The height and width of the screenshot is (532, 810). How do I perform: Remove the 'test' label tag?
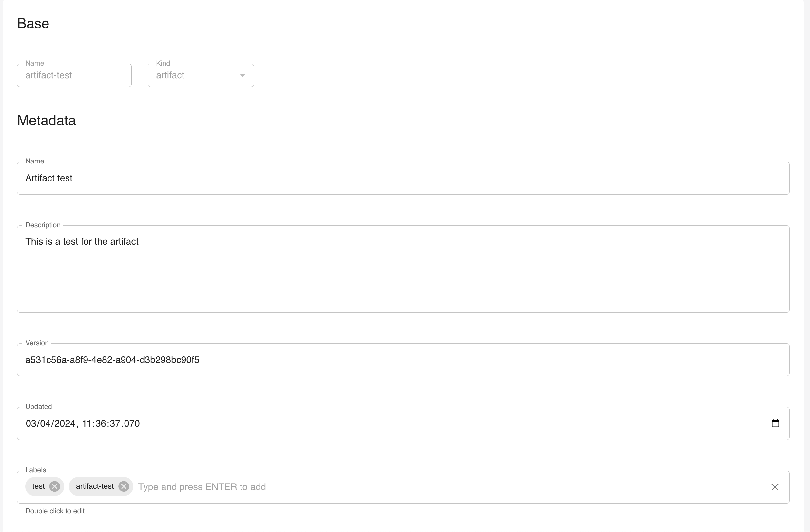click(55, 487)
